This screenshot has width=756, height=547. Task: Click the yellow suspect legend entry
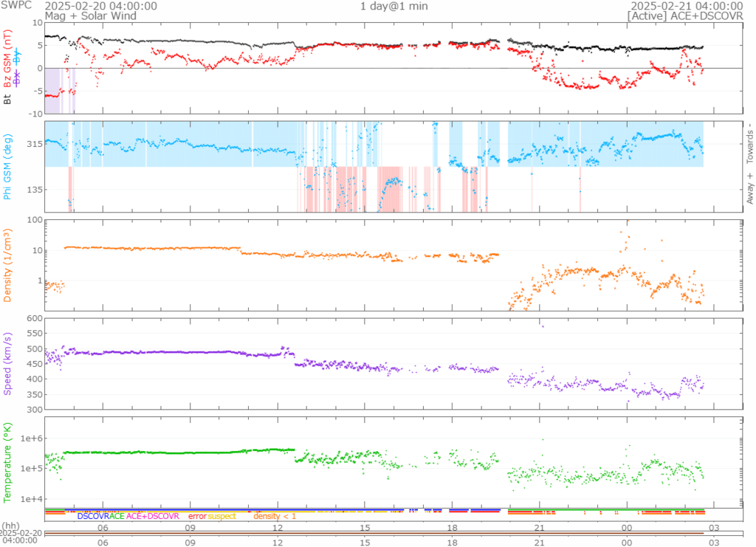(x=221, y=517)
